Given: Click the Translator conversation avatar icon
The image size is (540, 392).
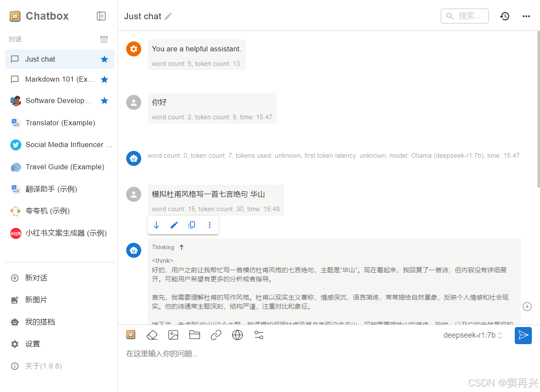Looking at the screenshot, I should [x=16, y=123].
